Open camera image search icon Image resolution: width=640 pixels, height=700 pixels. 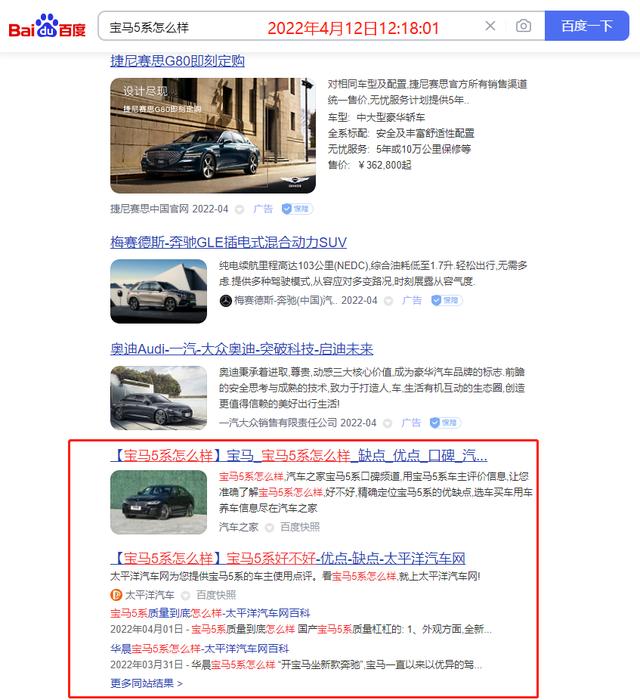(x=523, y=26)
